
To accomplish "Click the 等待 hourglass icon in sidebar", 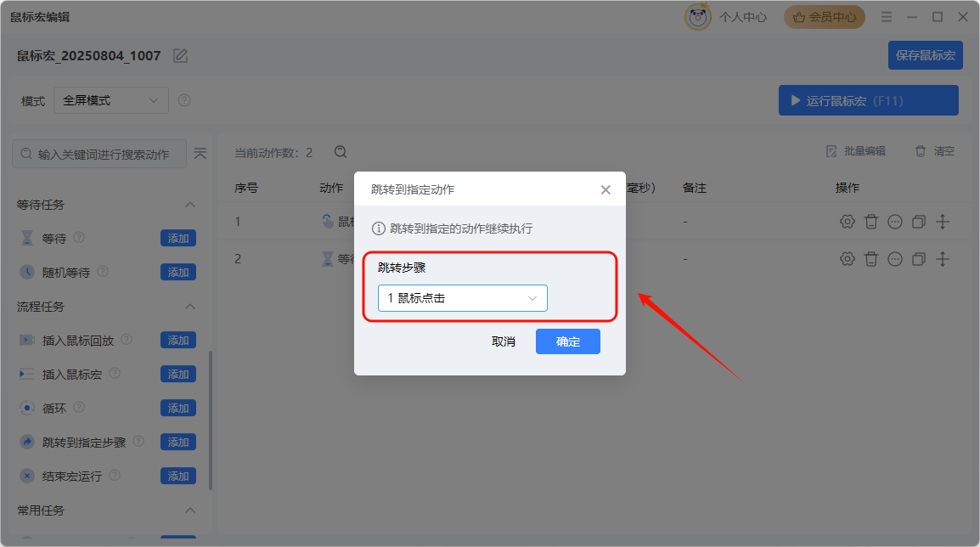I will click(27, 238).
